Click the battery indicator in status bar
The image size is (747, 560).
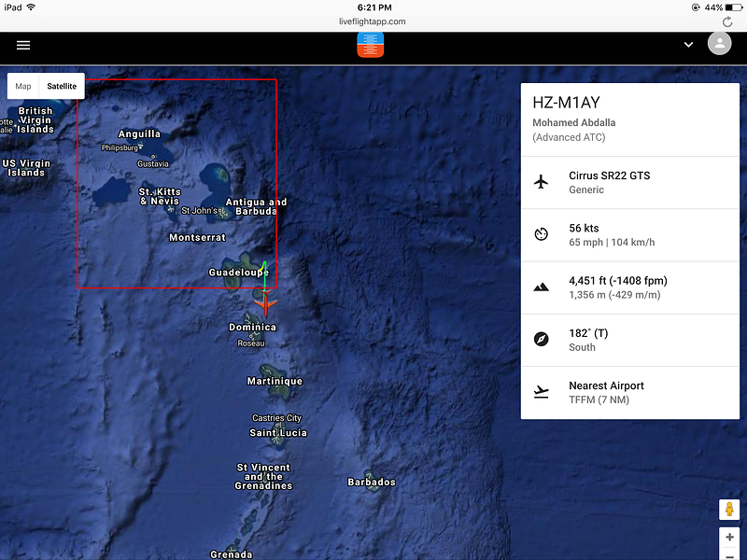(x=733, y=7)
